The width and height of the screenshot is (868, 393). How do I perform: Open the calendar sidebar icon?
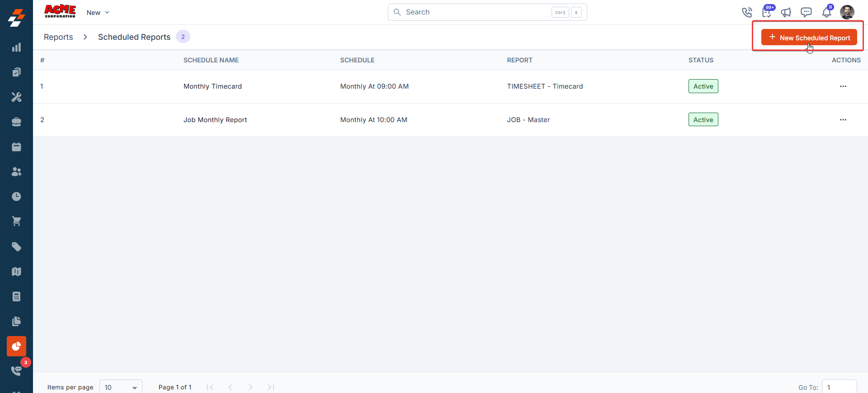point(16,147)
